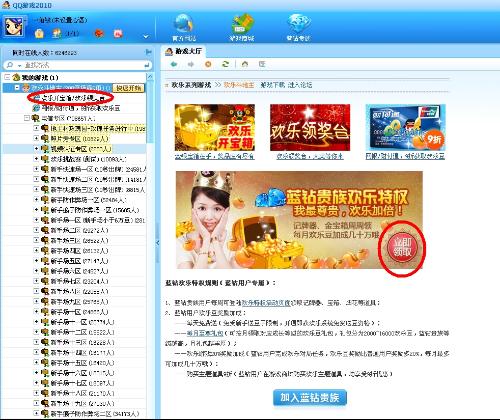Open the 欢乐开宝箱 treasure chest thumbnail

[215, 127]
